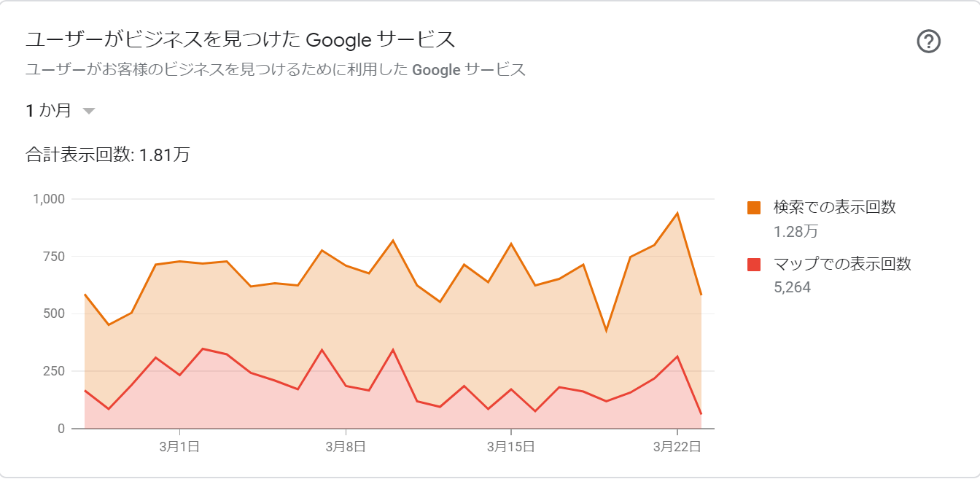
Task: Click the 合計表示回数: 1.81万 total text
Action: 108,155
